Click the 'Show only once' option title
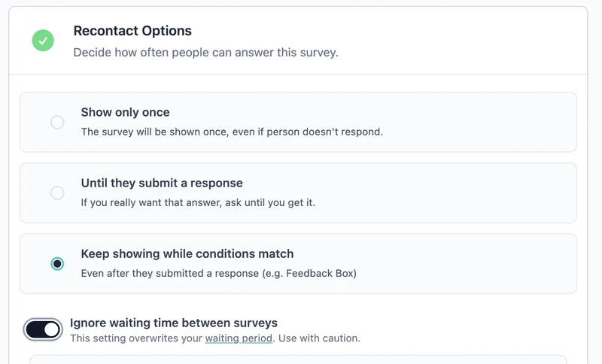 click(x=125, y=112)
